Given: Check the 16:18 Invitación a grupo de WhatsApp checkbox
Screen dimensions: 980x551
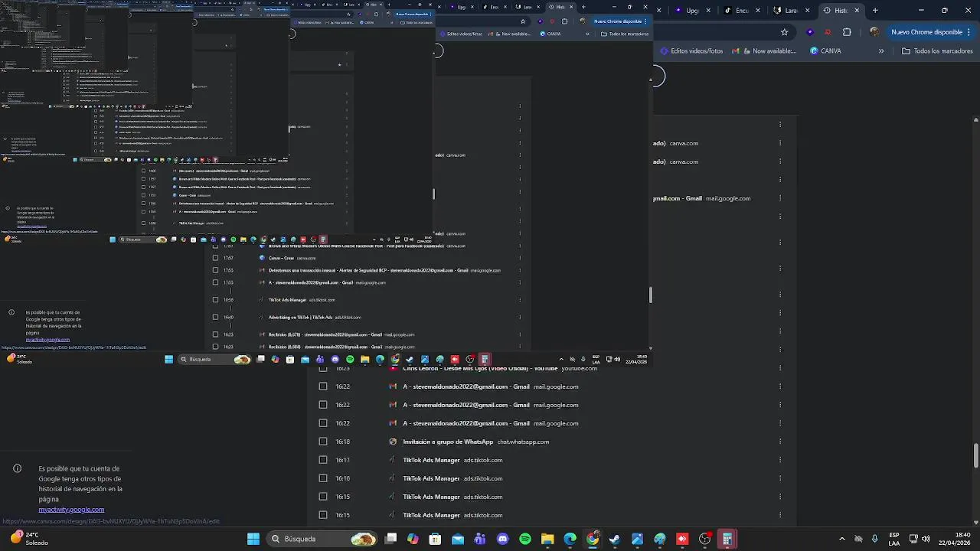Looking at the screenshot, I should [x=323, y=442].
